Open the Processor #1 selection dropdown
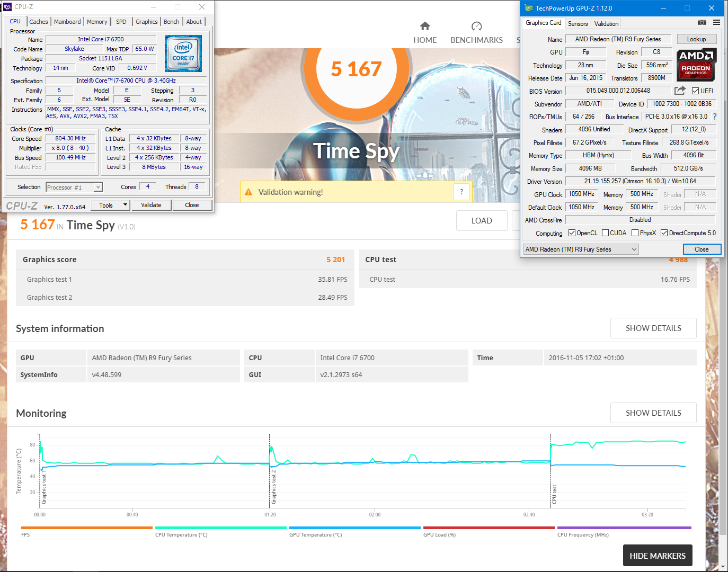Image resolution: width=728 pixels, height=572 pixels. [x=74, y=187]
